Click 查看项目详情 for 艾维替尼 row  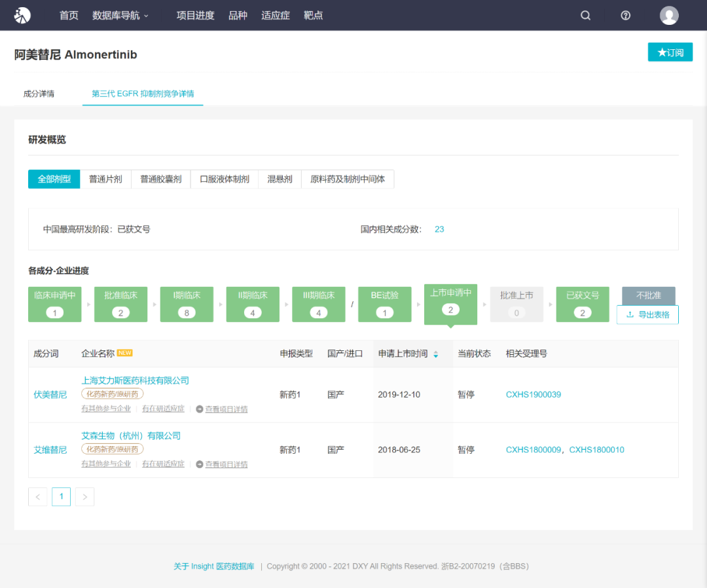pos(227,464)
